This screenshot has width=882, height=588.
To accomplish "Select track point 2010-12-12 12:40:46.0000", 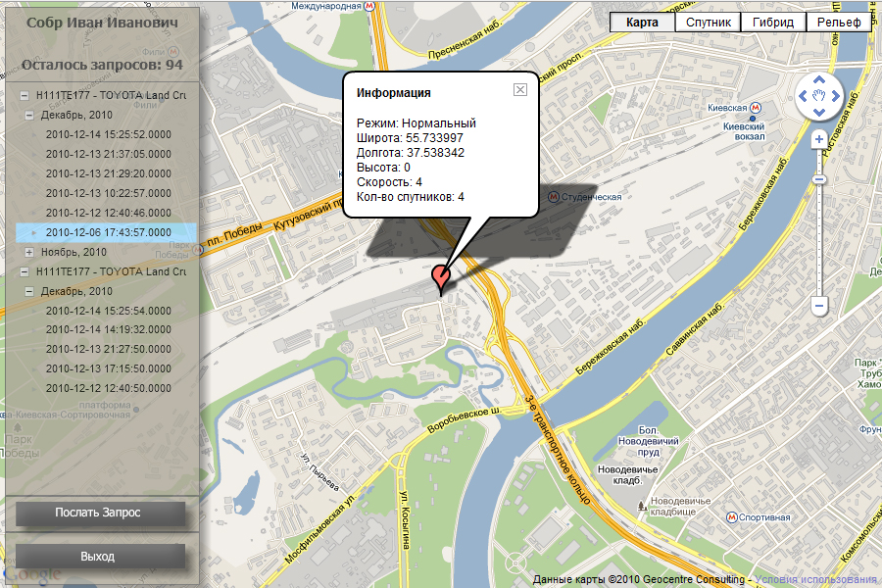I will [109, 214].
